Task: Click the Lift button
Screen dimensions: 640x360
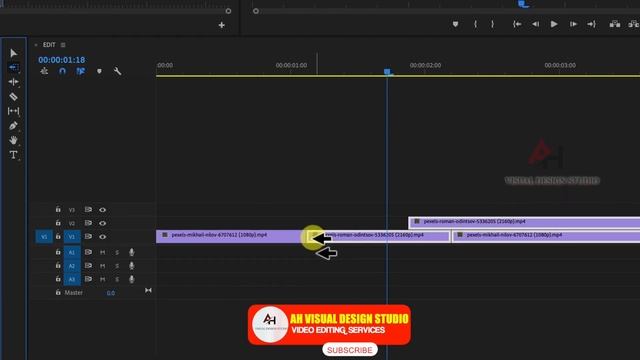Action: tap(615, 24)
